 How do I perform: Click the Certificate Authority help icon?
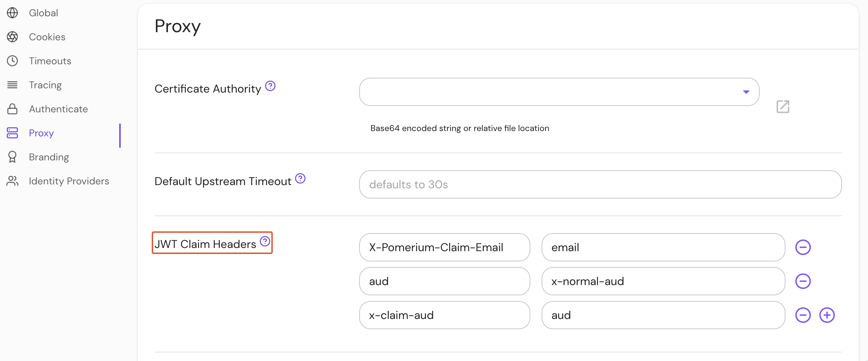point(270,85)
